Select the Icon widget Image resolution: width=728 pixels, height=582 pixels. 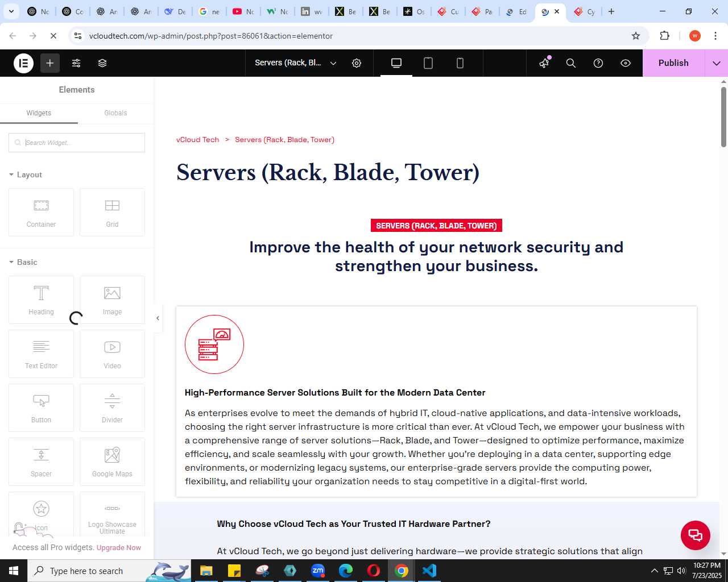tap(41, 514)
